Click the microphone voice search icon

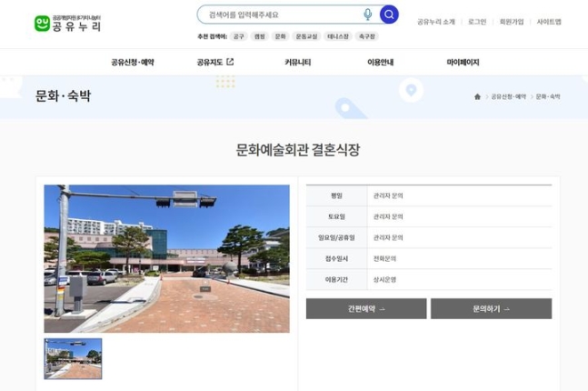point(368,15)
